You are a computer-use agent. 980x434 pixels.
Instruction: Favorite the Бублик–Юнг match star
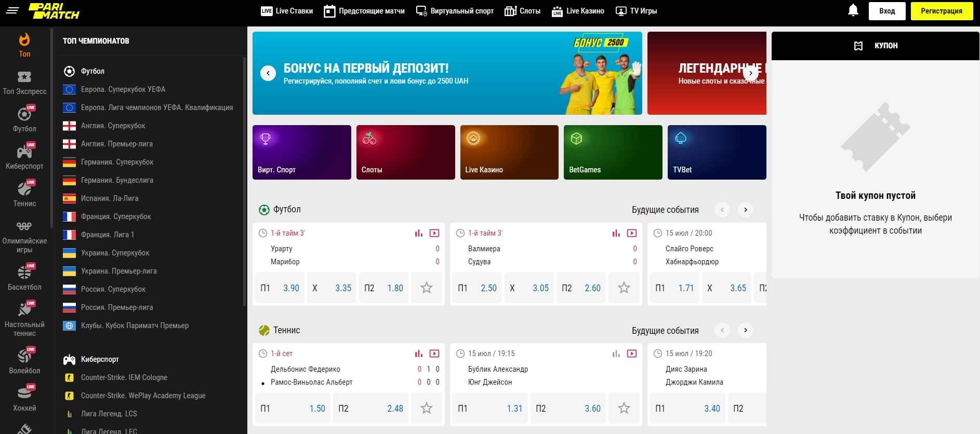624,408
